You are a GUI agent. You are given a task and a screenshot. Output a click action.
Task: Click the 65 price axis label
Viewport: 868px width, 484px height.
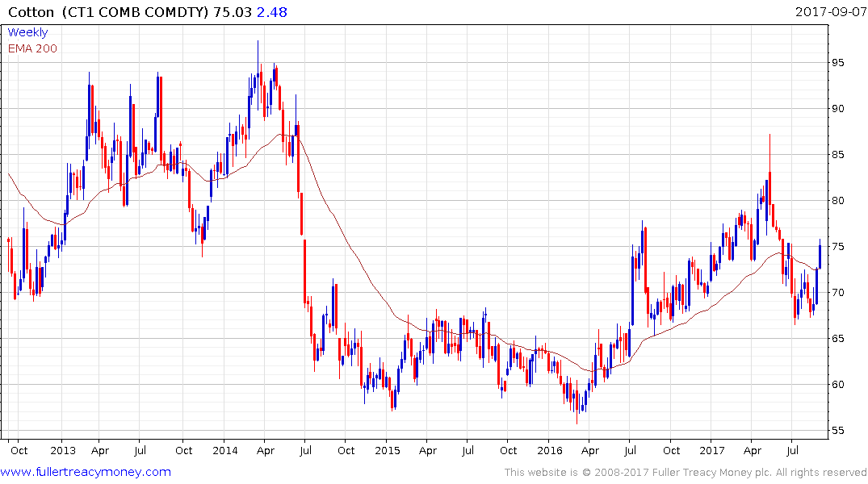[x=838, y=338]
